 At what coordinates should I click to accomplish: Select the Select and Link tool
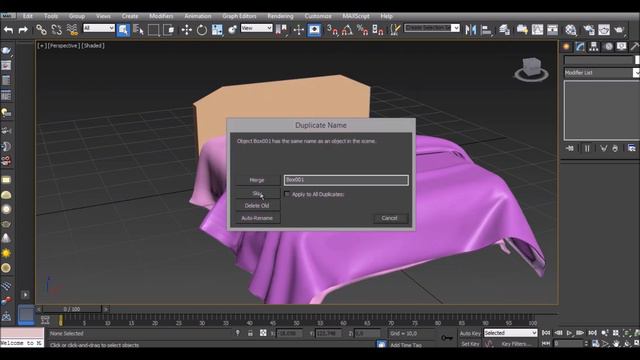click(41, 30)
